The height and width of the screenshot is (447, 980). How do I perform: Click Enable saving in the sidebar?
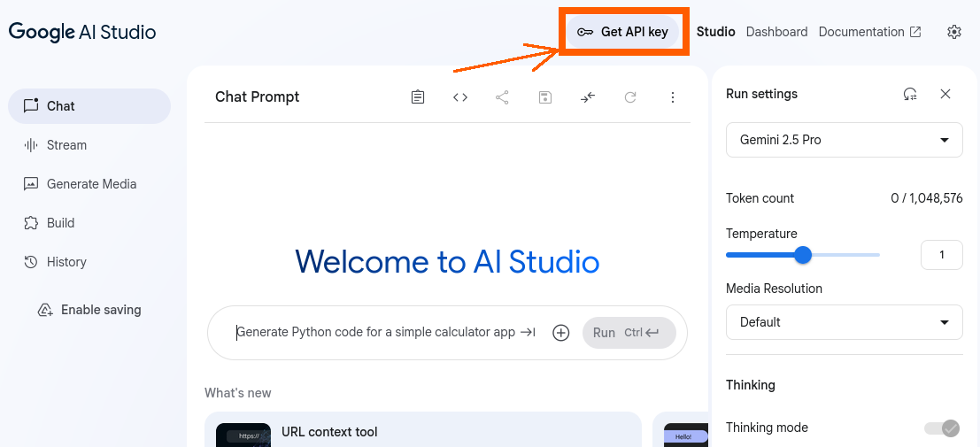click(89, 310)
